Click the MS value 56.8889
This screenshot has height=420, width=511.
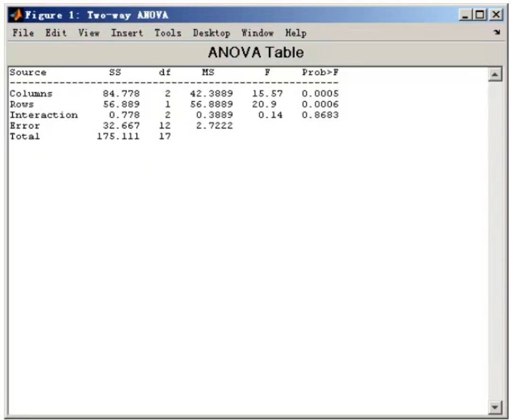pos(211,104)
